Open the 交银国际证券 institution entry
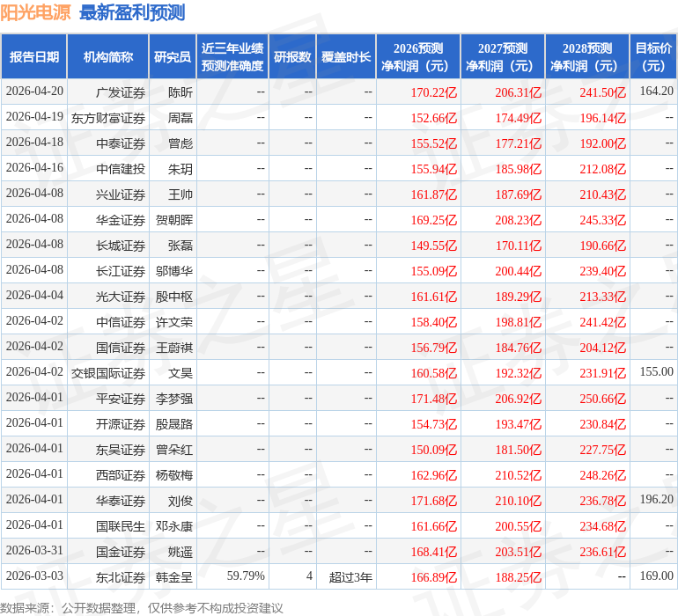Screen dimensions: 678x616 coord(107,372)
